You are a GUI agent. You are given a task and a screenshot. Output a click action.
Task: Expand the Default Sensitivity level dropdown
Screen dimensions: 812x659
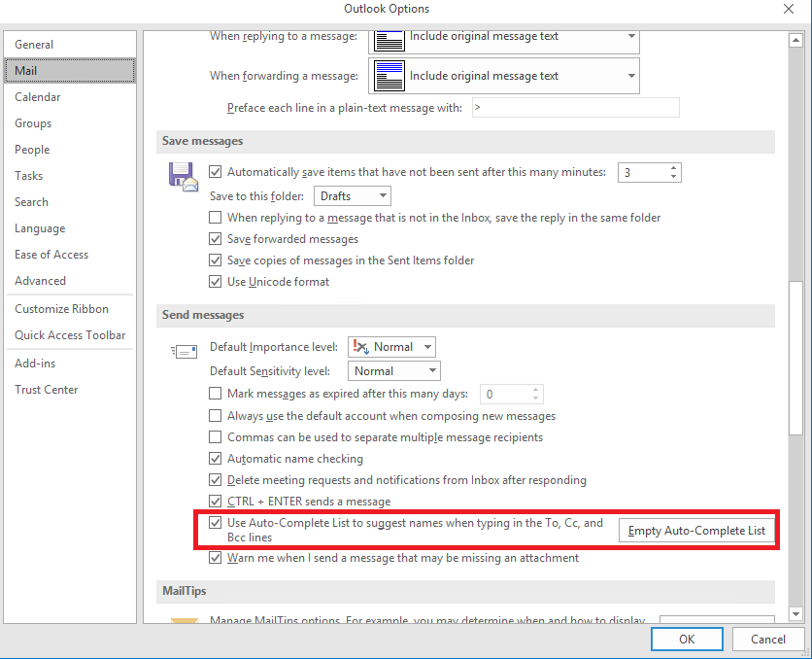[394, 371]
